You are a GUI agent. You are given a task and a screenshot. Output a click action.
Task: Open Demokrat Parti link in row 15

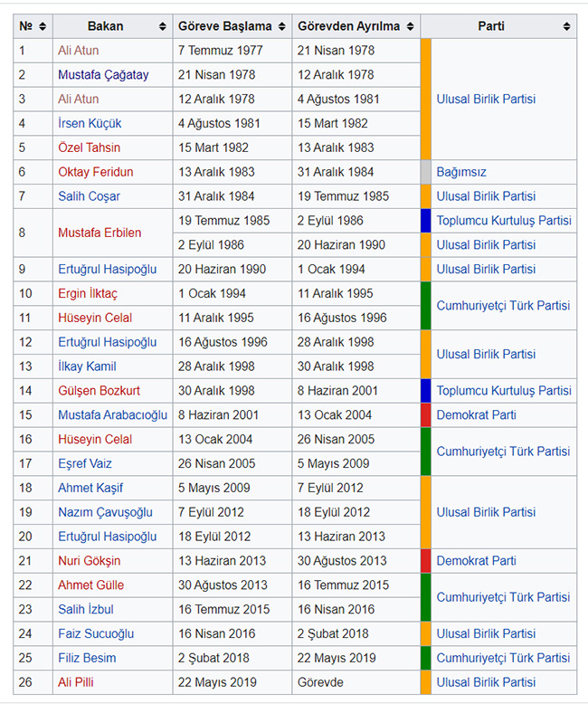point(476,414)
